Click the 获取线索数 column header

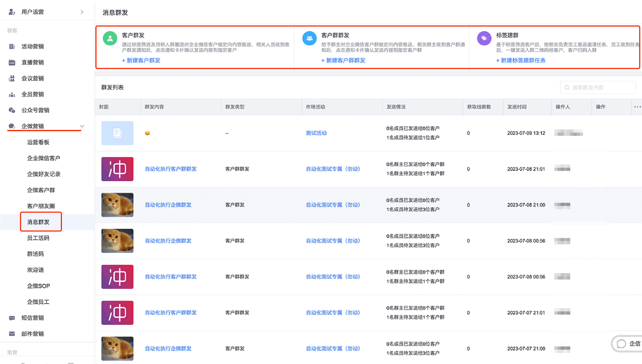click(x=479, y=107)
